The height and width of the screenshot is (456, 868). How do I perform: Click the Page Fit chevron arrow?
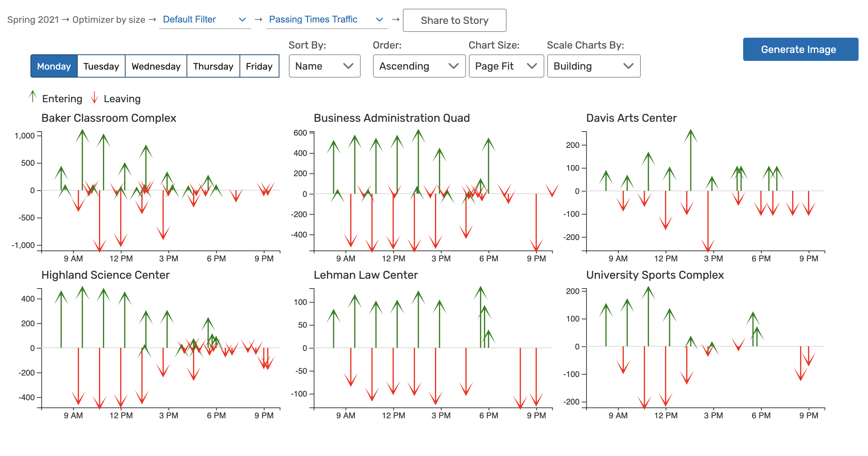coord(532,66)
